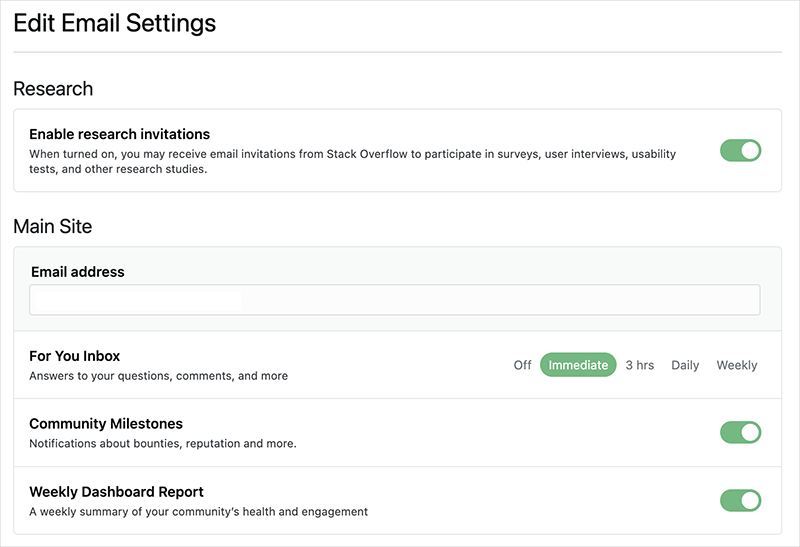Screen dimensions: 800x547
Task: Switch inbox frequency to Daily
Action: 685,365
